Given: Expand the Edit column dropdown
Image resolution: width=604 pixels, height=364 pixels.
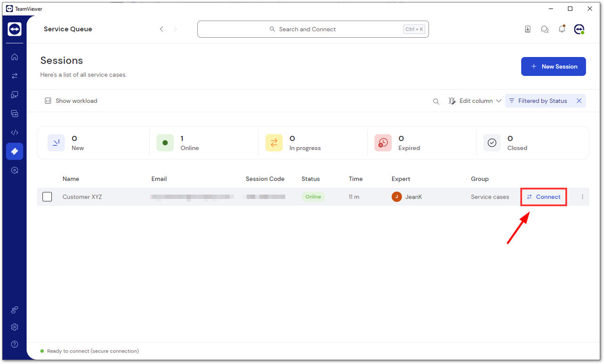Looking at the screenshot, I should 475,101.
